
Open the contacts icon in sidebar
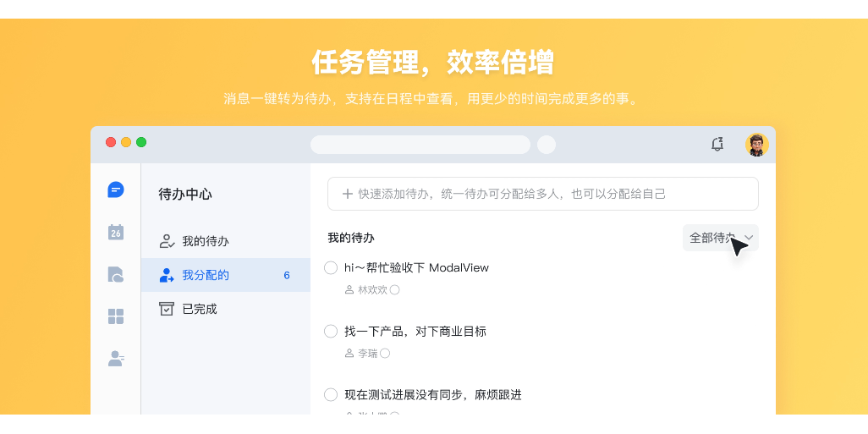click(116, 359)
